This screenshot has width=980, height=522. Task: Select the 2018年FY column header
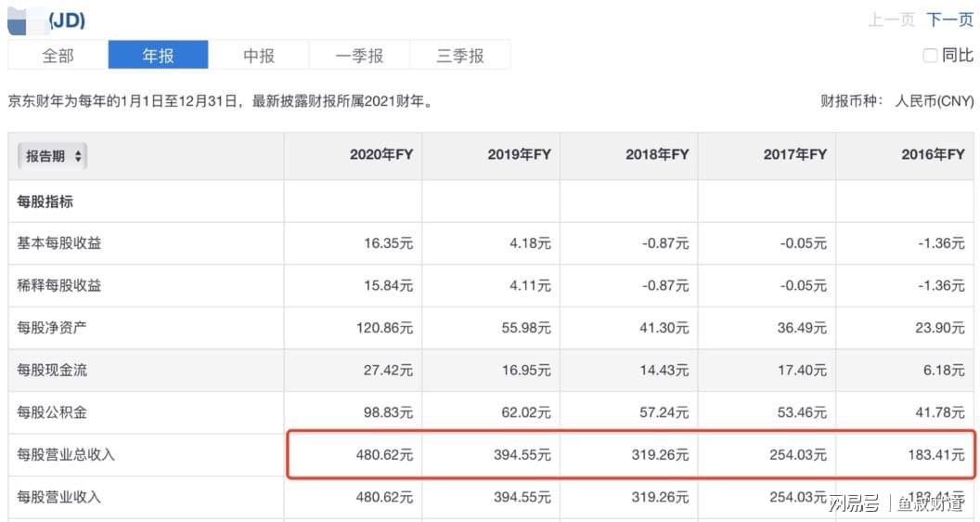(657, 154)
